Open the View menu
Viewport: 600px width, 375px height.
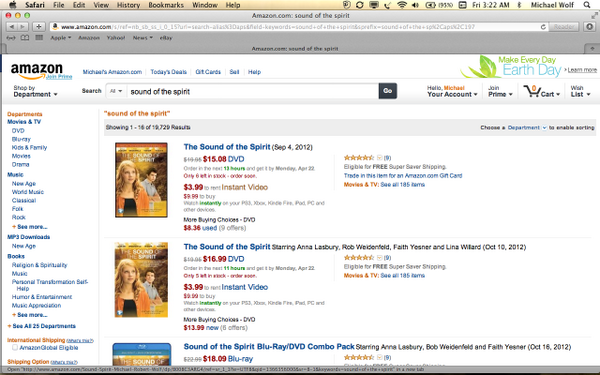[101, 5]
